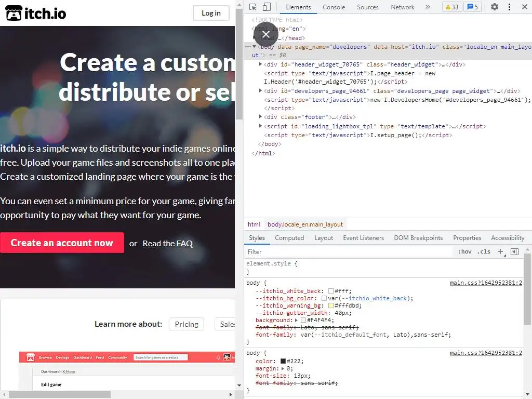Select the closing </html> tag line

pyautogui.click(x=263, y=153)
